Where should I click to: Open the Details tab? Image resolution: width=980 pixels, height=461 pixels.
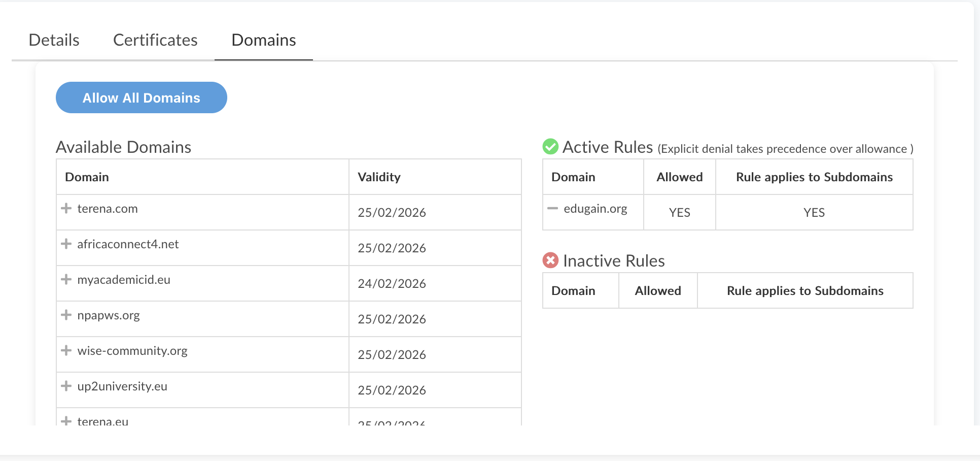[x=54, y=40]
